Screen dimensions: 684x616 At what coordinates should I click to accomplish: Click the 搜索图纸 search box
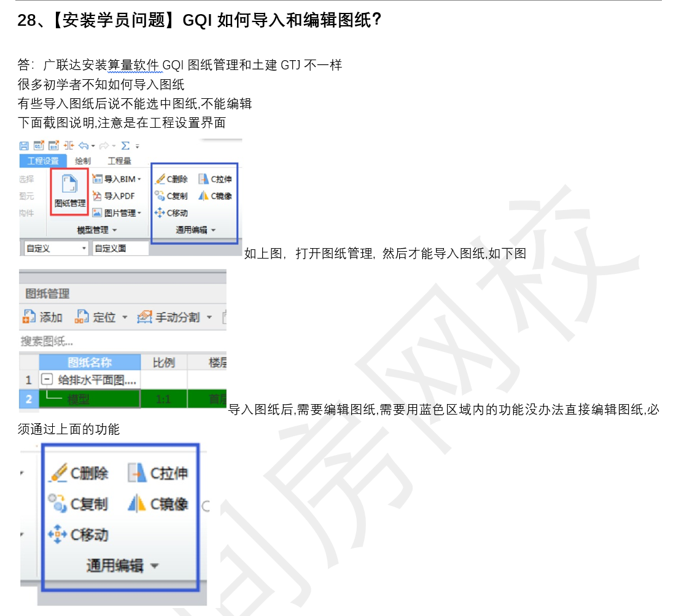click(x=123, y=341)
